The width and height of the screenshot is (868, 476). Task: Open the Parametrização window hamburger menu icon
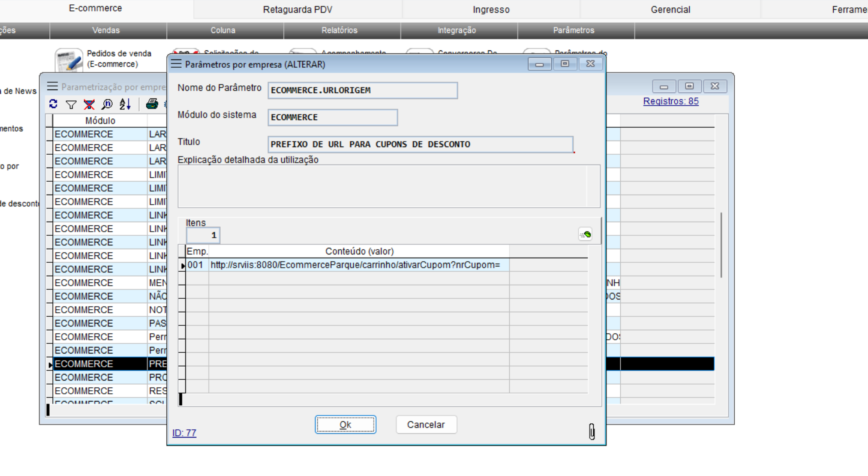pos(53,86)
